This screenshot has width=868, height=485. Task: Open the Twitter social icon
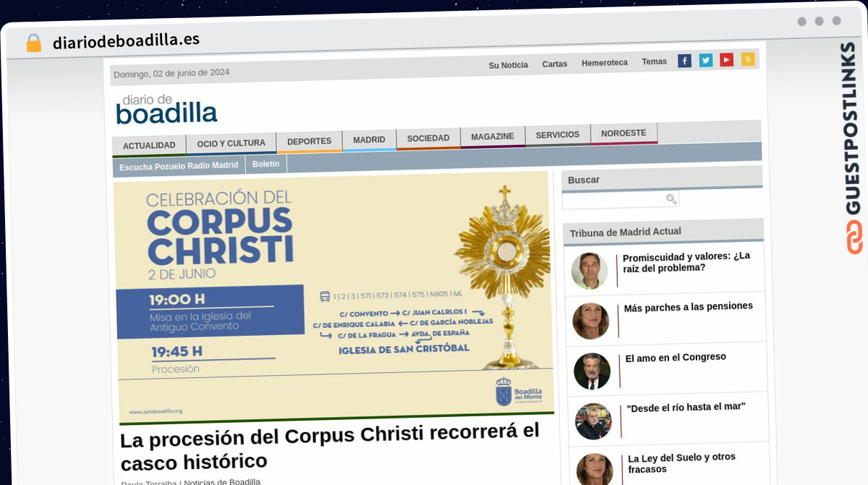point(705,60)
